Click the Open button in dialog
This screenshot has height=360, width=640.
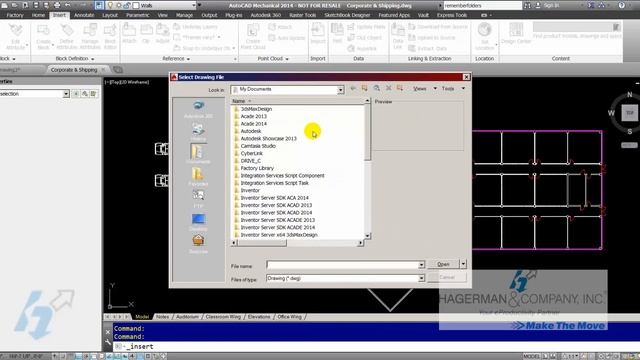coord(443,264)
